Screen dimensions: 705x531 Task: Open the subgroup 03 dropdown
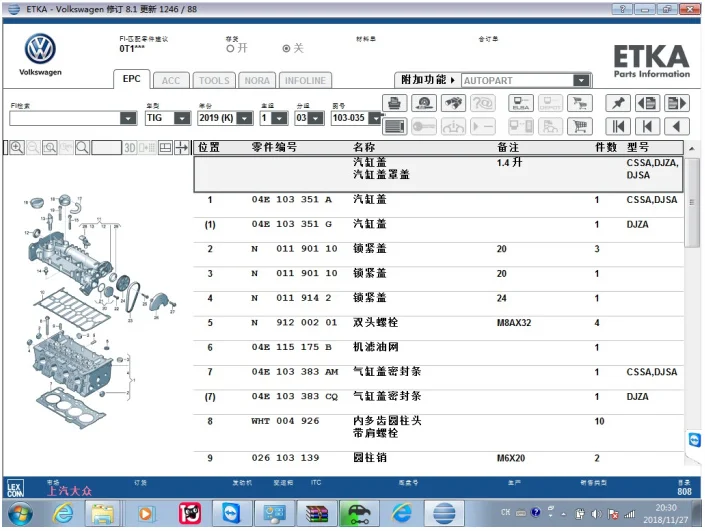(316, 118)
